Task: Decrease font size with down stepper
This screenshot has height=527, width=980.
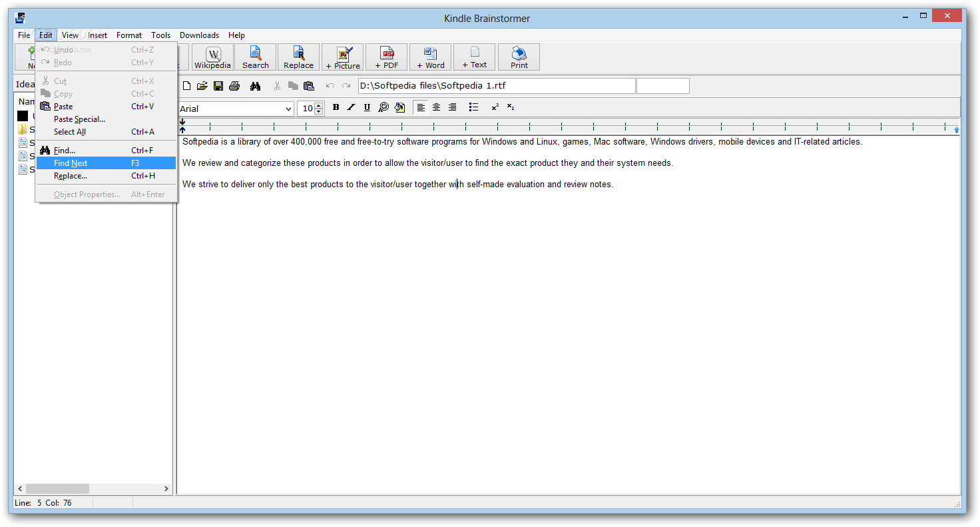Action: [x=319, y=112]
